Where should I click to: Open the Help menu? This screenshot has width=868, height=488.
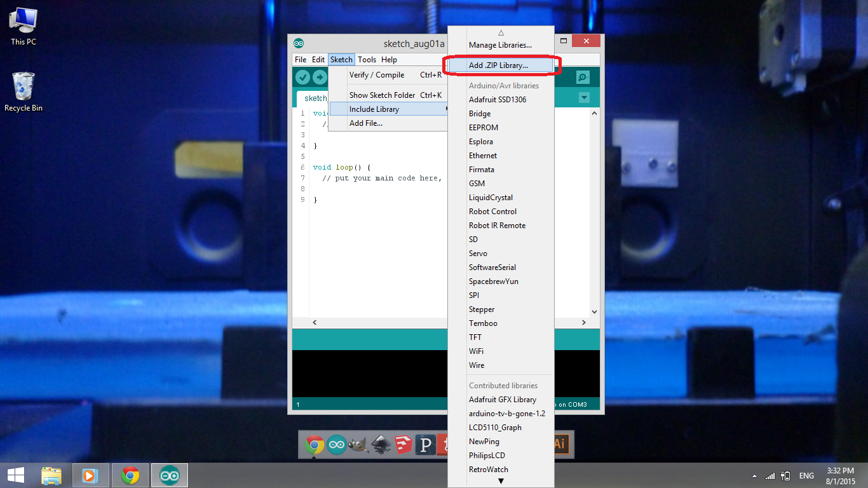point(389,60)
